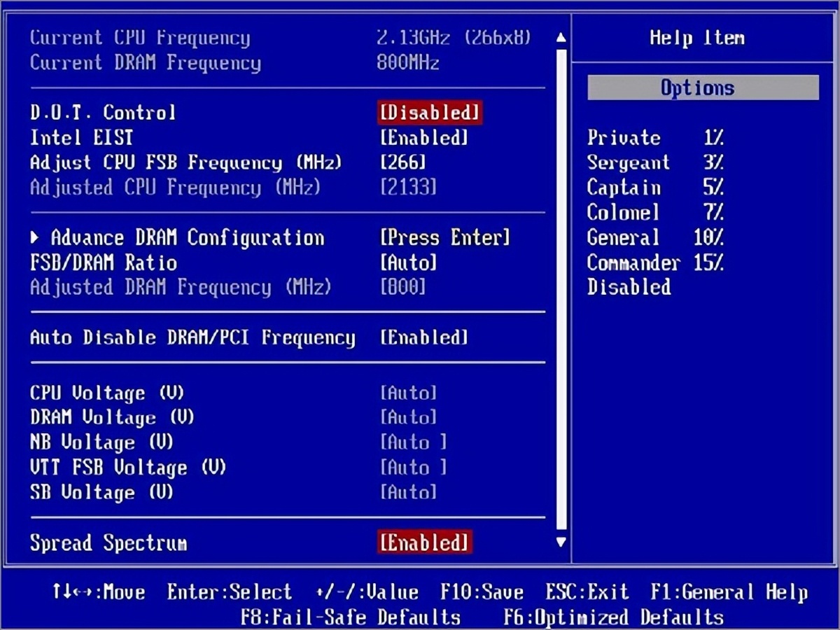Disable the Spread Spectrum setting
Image resolution: width=840 pixels, height=630 pixels.
pyautogui.click(x=424, y=542)
